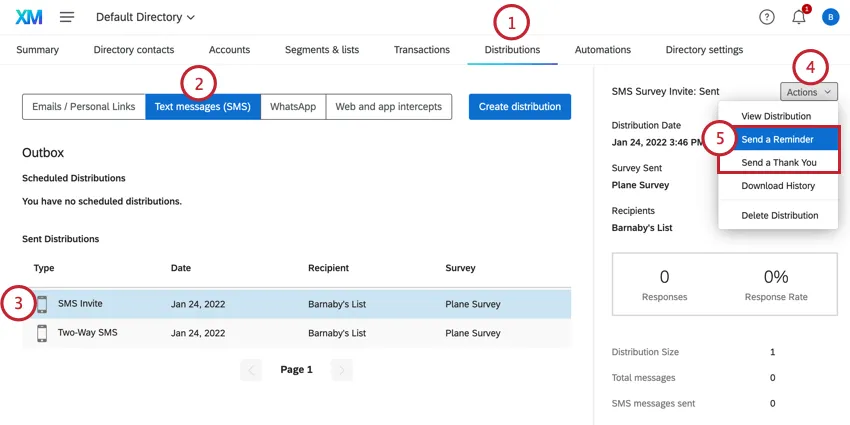
Task: Click the Two-Way SMS phone icon
Action: pyautogui.click(x=42, y=333)
